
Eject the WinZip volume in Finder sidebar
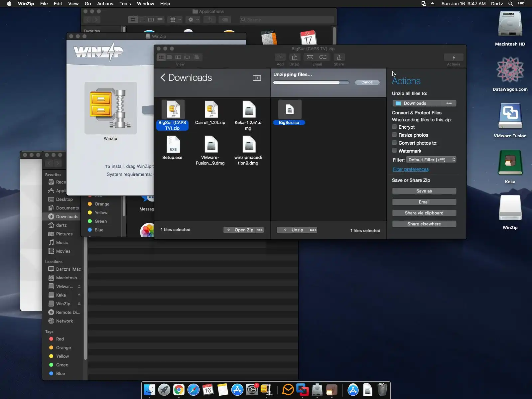click(79, 304)
